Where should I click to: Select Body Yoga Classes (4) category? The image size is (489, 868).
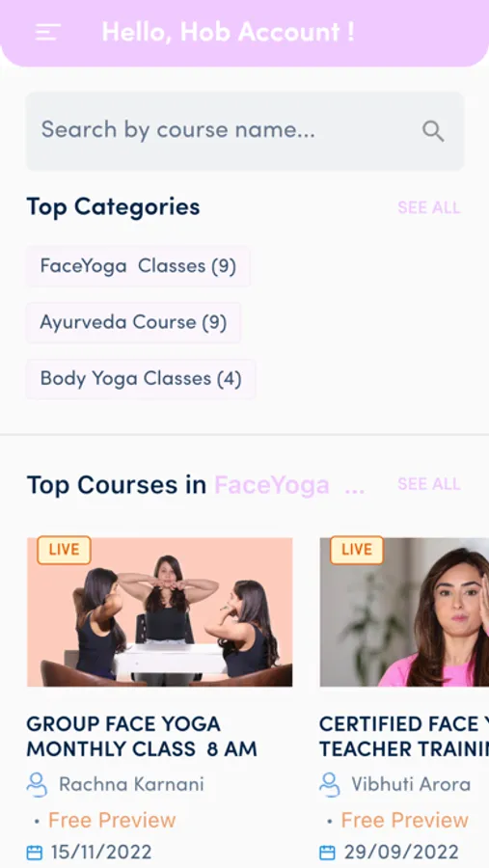(141, 379)
